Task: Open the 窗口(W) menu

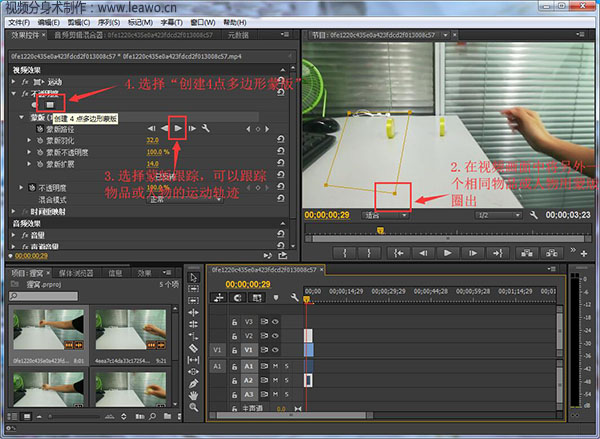Action: coord(203,23)
